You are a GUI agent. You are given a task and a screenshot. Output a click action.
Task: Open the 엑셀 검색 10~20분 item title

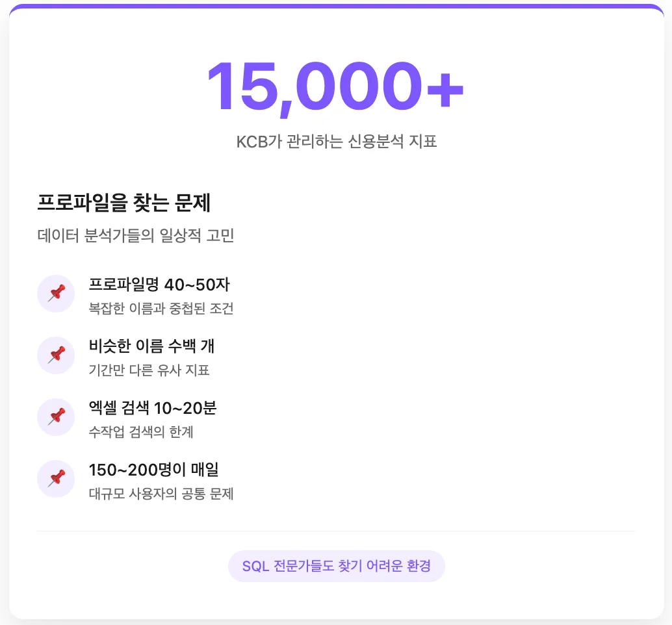click(152, 408)
